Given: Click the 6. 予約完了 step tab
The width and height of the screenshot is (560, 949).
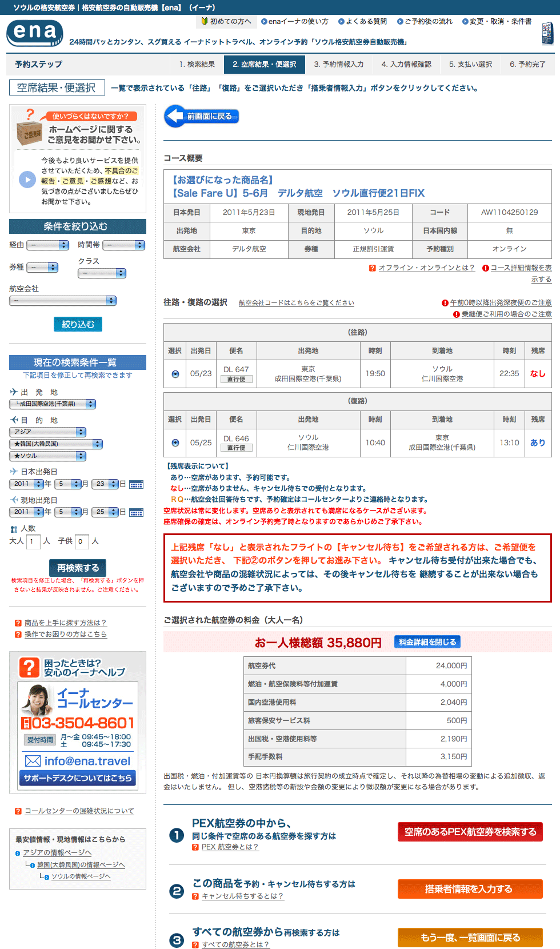Looking at the screenshot, I should [527, 65].
